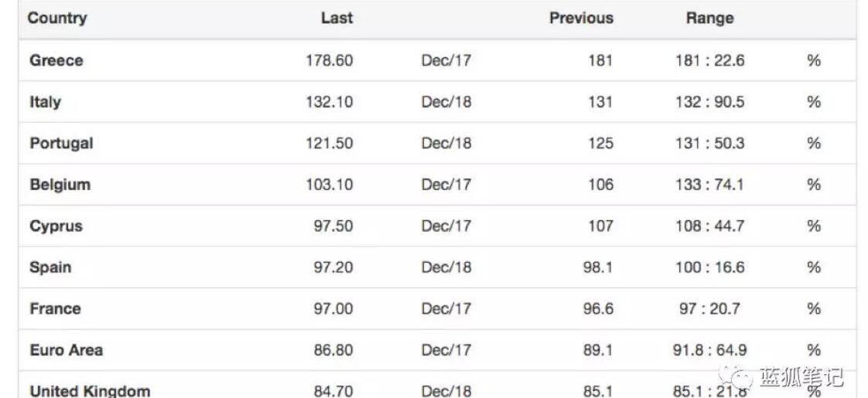Select the United Kingdom row link
This screenshot has width=868, height=398.
(90, 391)
